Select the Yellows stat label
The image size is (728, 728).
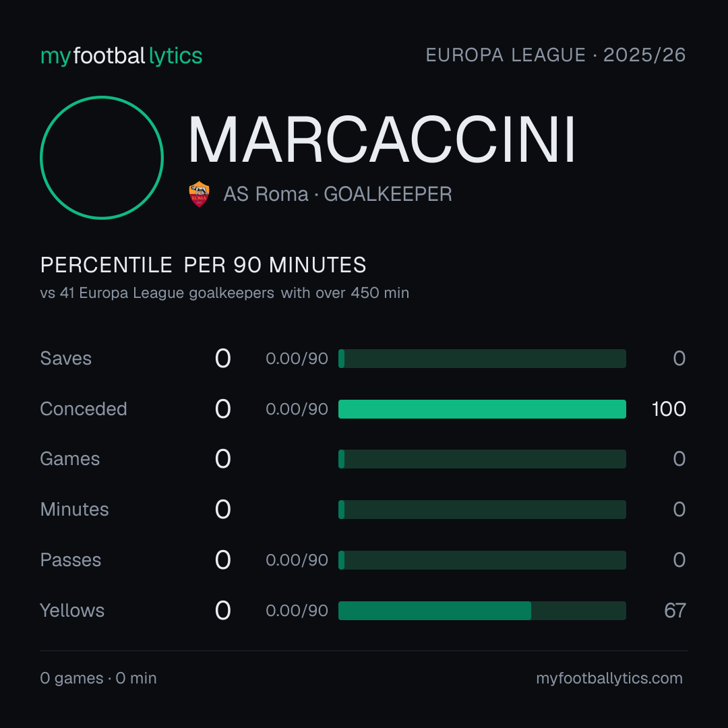72,611
